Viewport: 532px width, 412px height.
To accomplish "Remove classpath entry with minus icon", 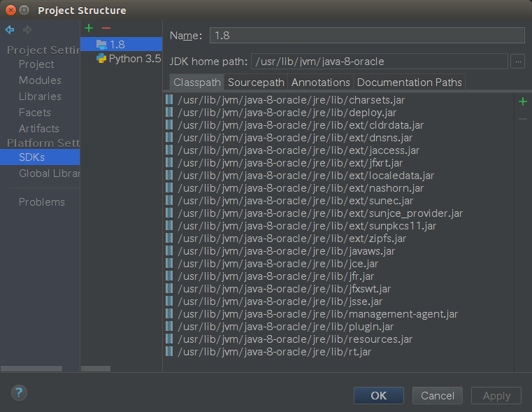I will coord(523,119).
